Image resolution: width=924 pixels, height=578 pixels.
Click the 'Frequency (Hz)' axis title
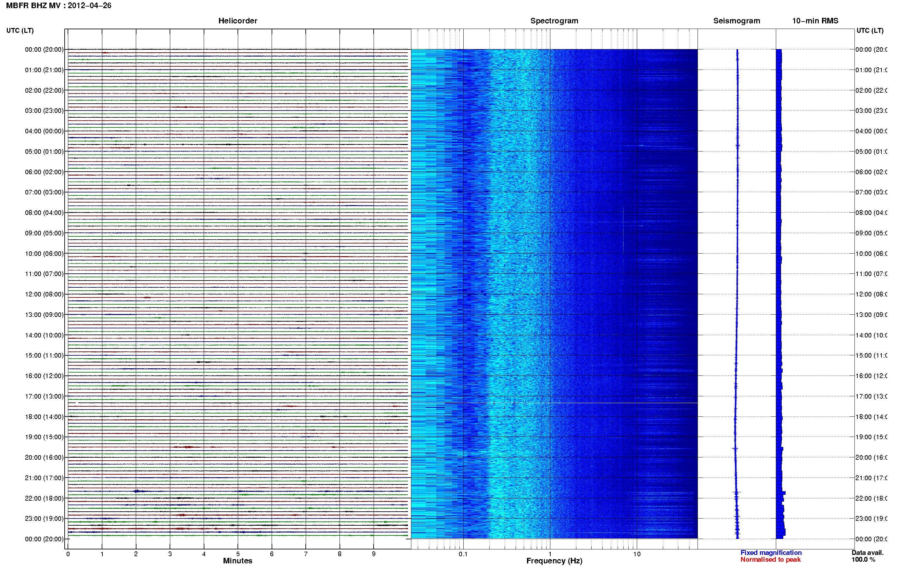pos(554,561)
